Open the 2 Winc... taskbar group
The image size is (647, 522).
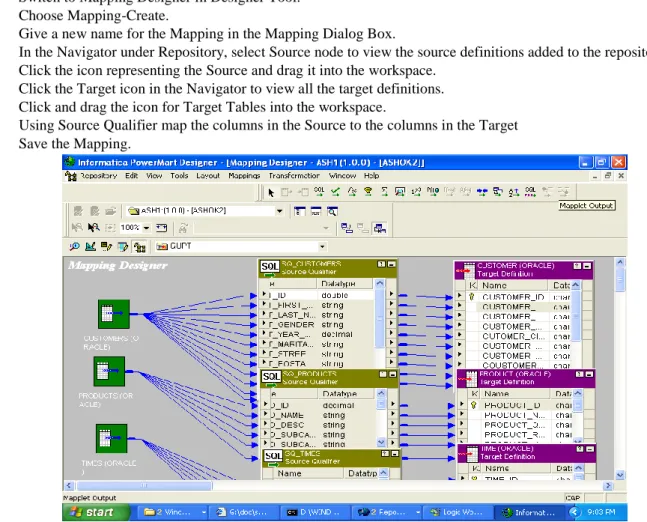click(x=175, y=513)
